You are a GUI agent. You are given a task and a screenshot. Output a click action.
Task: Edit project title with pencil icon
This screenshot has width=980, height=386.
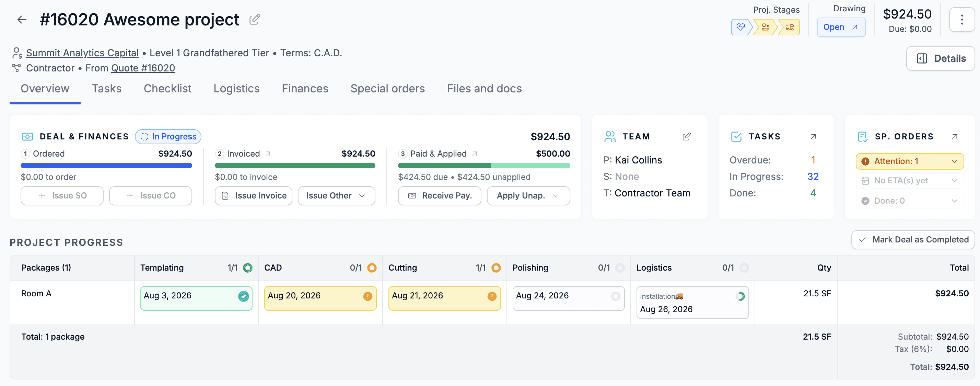[255, 20]
